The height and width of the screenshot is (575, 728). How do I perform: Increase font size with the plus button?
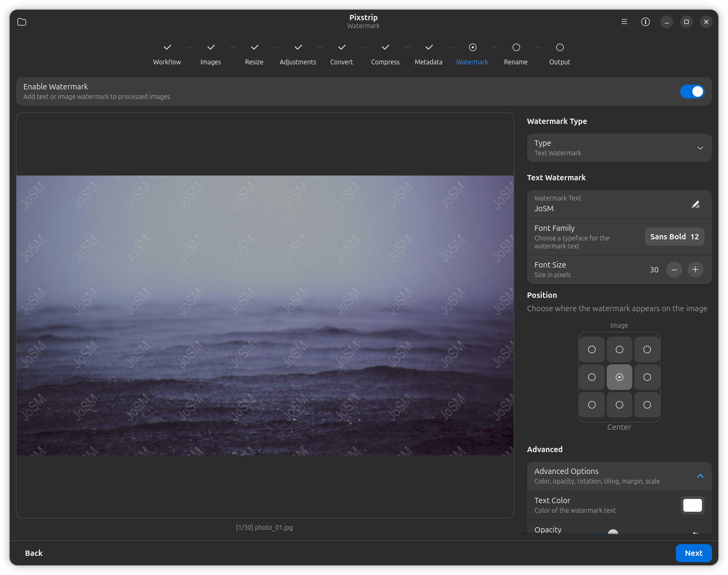[x=695, y=270]
